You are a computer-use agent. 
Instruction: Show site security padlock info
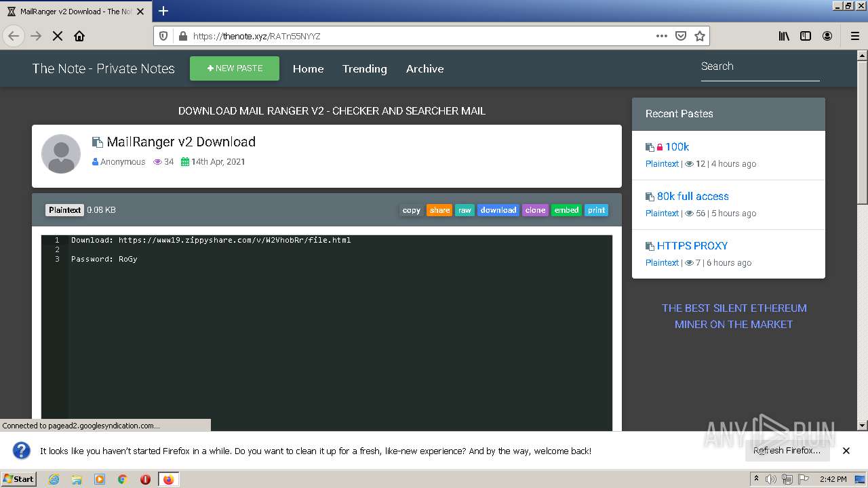coord(182,36)
